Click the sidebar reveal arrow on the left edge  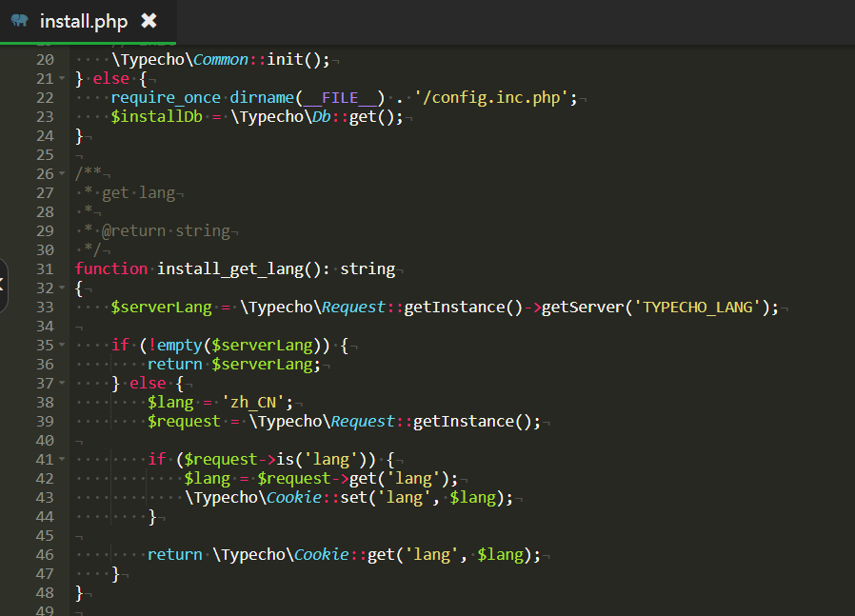[4, 286]
